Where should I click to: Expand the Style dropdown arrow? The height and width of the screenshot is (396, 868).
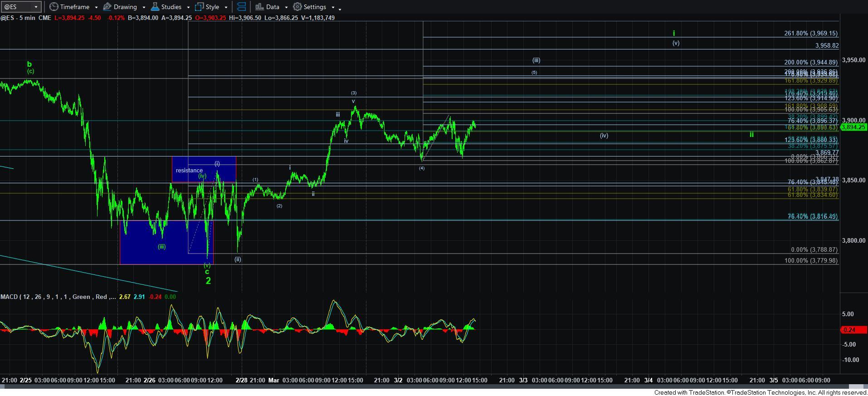click(226, 7)
